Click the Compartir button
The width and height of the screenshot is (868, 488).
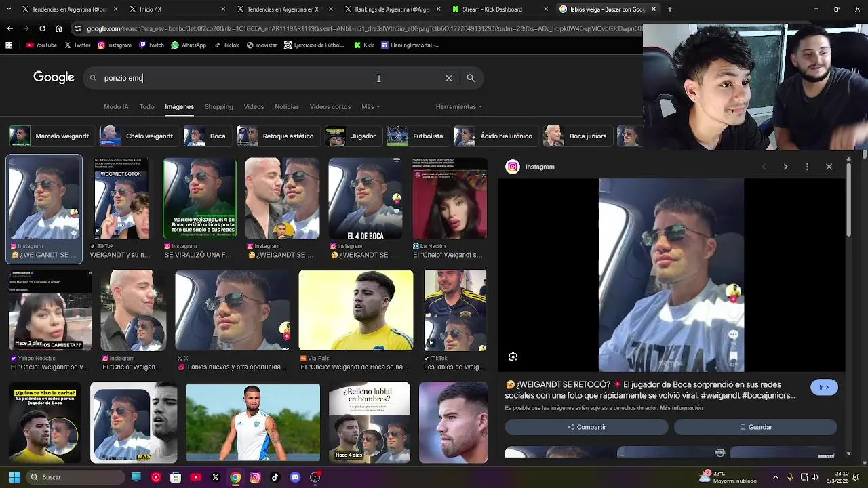[587, 427]
